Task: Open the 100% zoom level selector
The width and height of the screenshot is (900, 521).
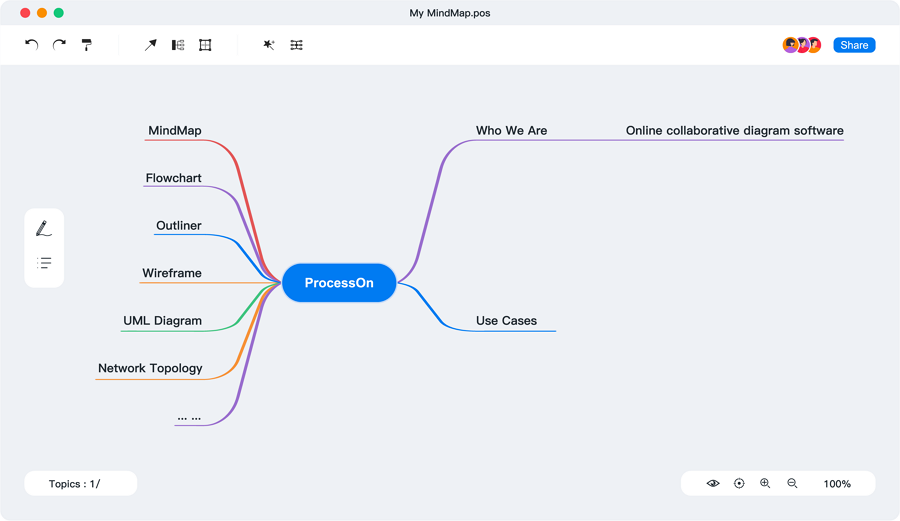Action: click(x=837, y=484)
